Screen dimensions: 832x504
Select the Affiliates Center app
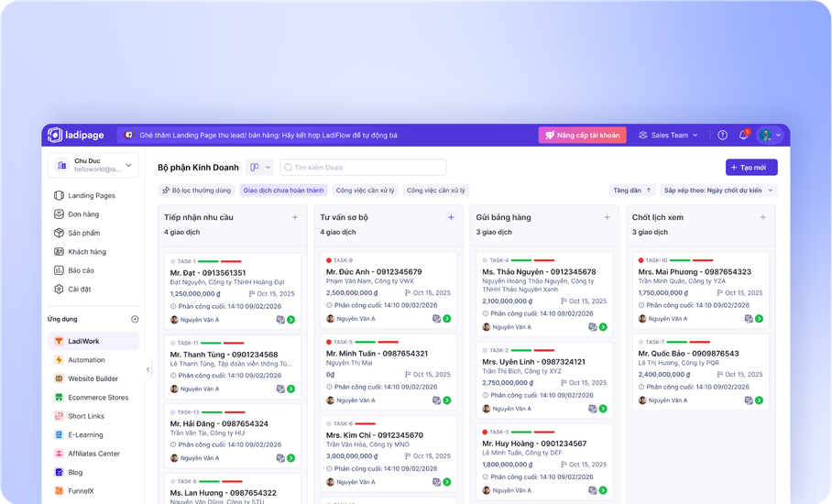click(93, 454)
